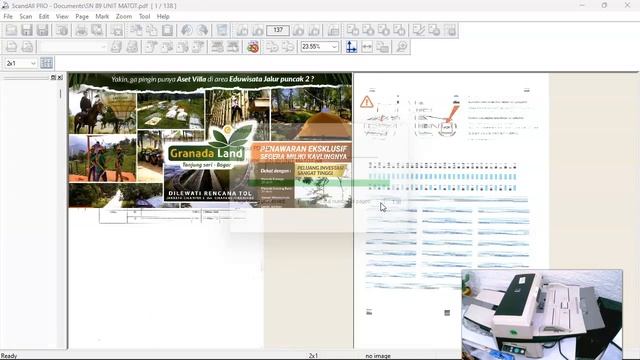Click the 'no image' status bar text
Image resolution: width=640 pixels, height=360 pixels.
click(x=378, y=356)
